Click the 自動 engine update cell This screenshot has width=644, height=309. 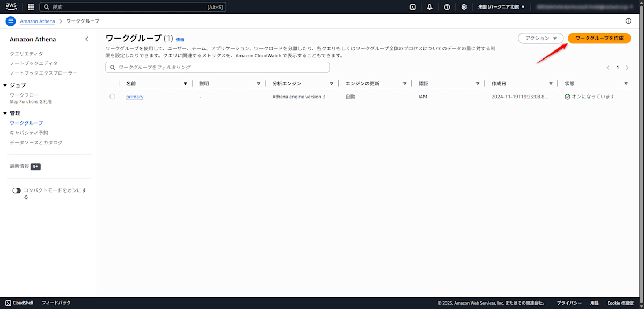(350, 97)
